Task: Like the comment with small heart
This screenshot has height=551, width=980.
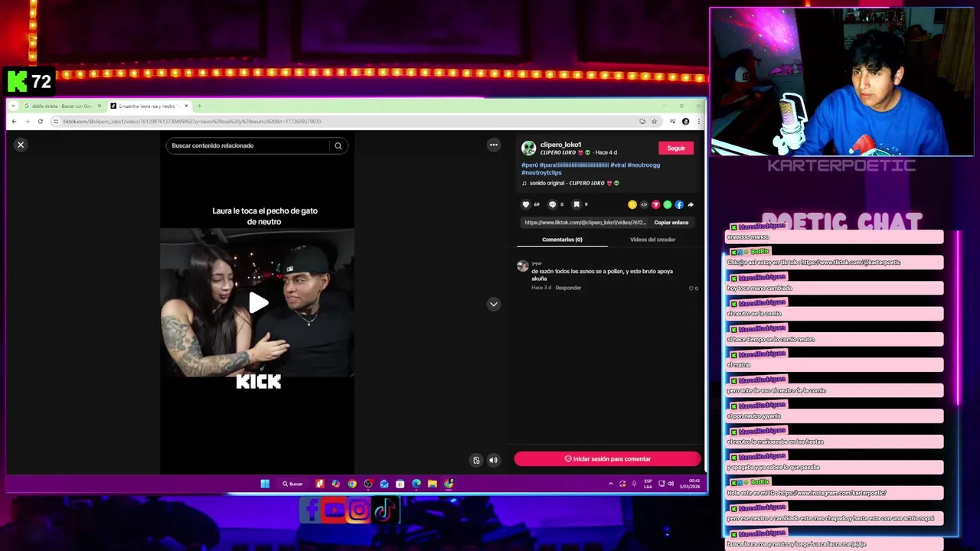Action: tap(691, 289)
